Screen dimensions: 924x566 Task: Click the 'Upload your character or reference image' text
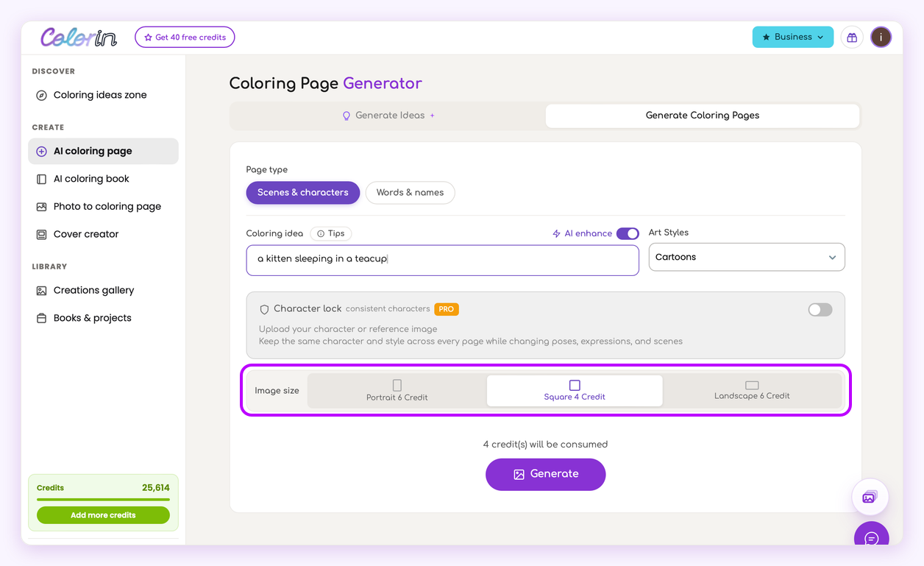[x=348, y=329]
